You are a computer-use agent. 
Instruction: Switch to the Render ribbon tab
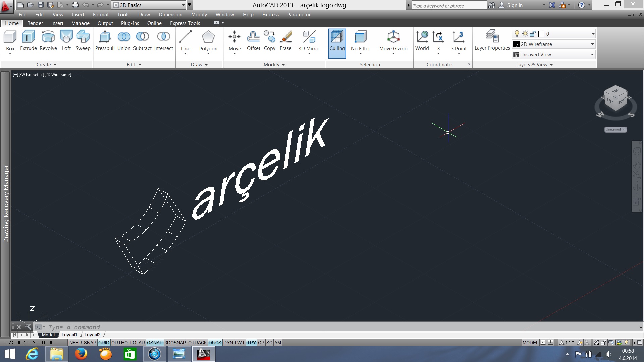(35, 23)
